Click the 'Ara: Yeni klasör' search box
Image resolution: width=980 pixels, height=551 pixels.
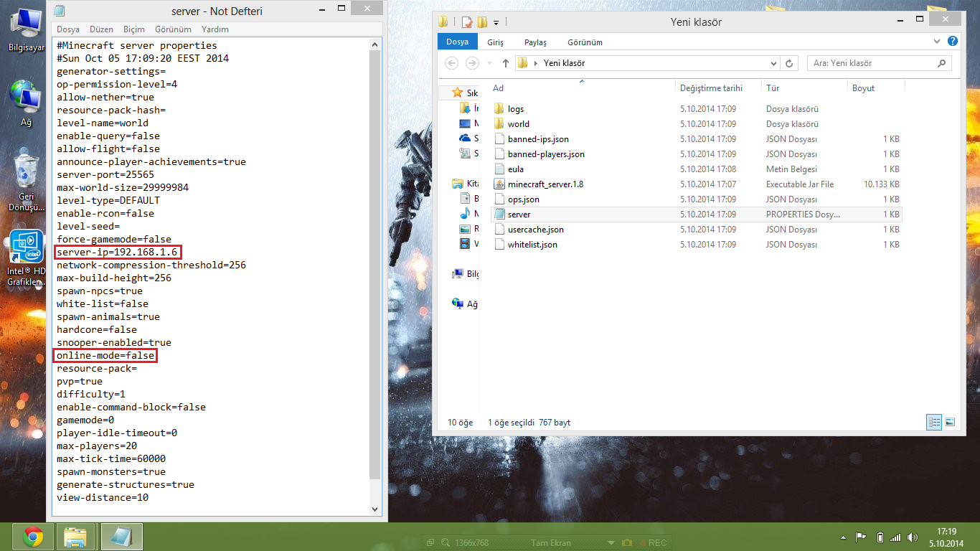(x=880, y=63)
